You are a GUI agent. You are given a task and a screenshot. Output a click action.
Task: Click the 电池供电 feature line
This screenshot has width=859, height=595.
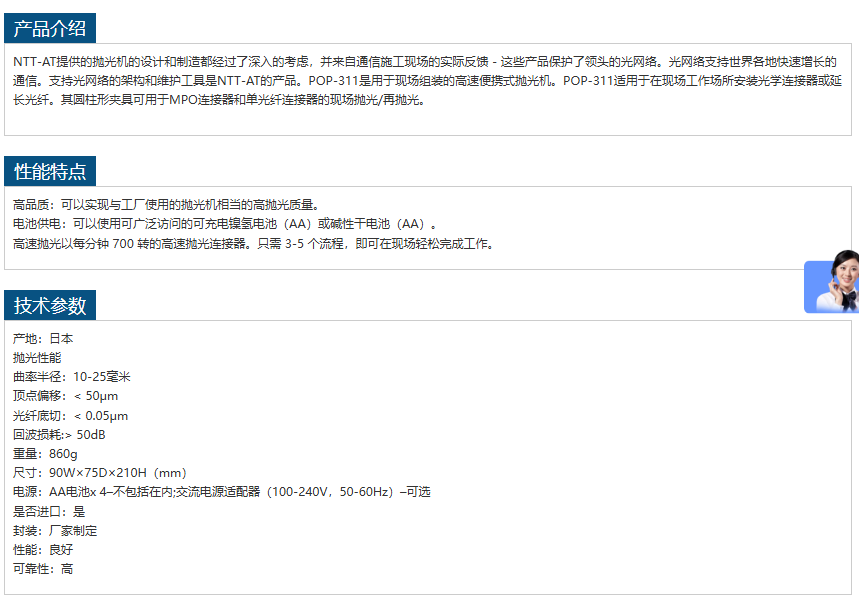pyautogui.click(x=225, y=224)
